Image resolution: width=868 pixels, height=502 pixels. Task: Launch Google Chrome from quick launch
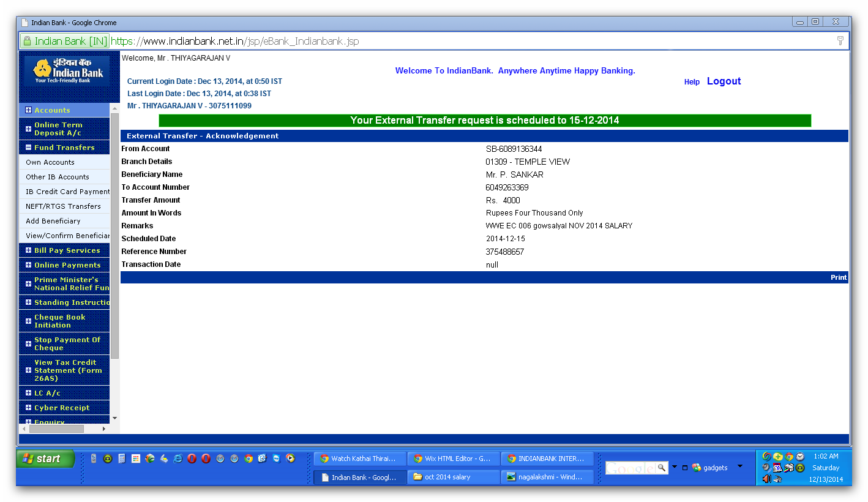coord(249,458)
